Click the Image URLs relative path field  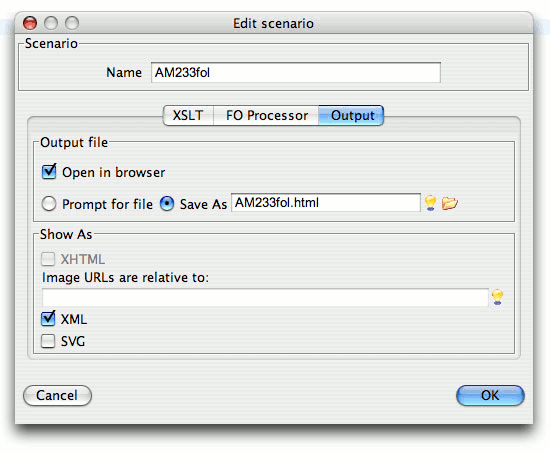[x=265, y=298]
